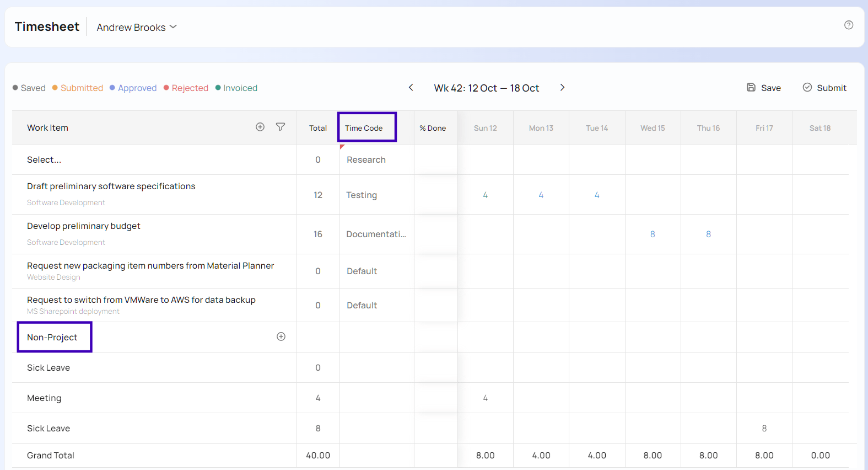Screen dimensions: 868x470
Task: Click the Meeting row Sun 12 cell
Action: (x=486, y=398)
